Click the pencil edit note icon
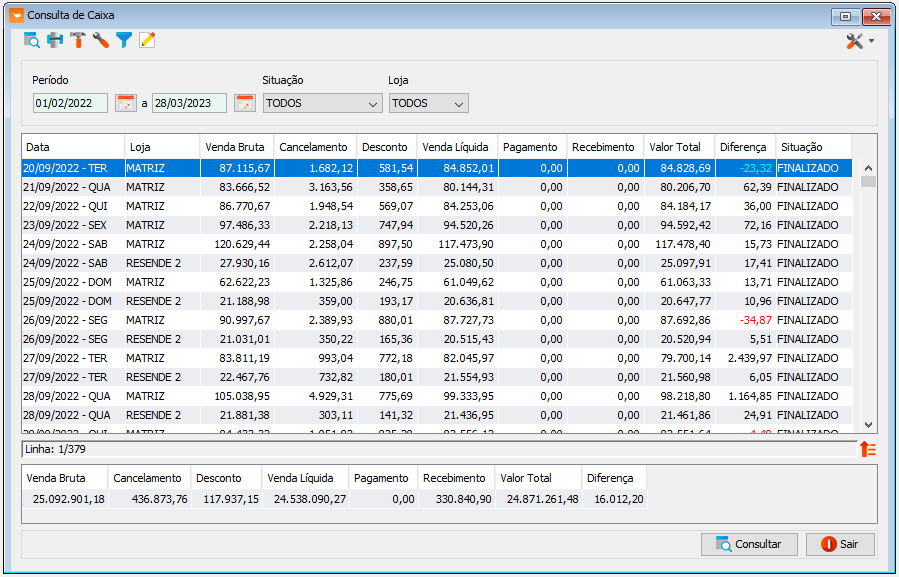Screen dimensions: 899x577 tap(147, 40)
